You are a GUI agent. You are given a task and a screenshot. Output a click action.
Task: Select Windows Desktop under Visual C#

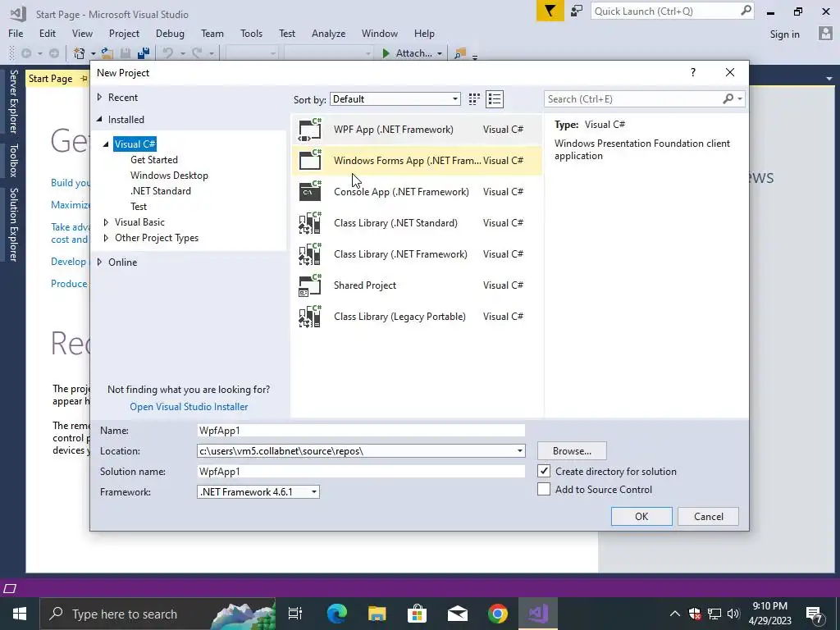[x=169, y=176]
